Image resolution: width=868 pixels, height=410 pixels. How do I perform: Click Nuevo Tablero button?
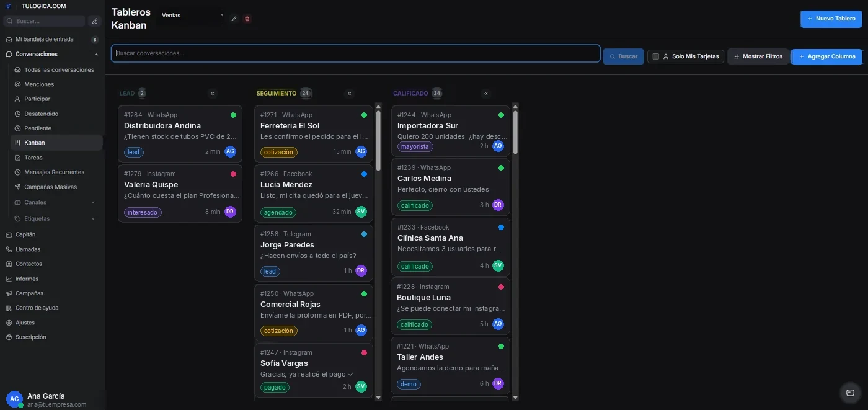tap(831, 19)
